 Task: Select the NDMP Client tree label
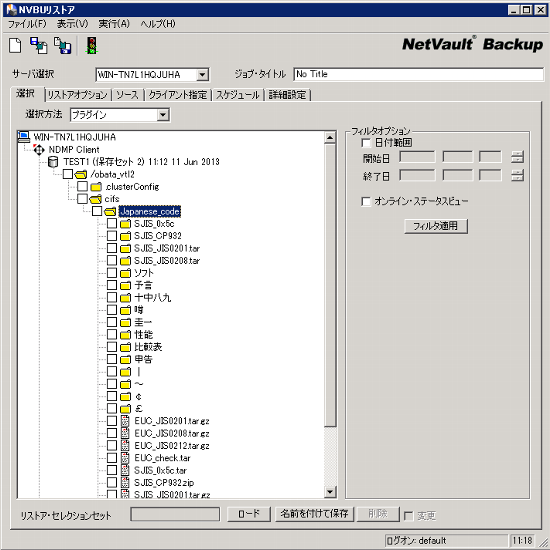click(x=74, y=150)
